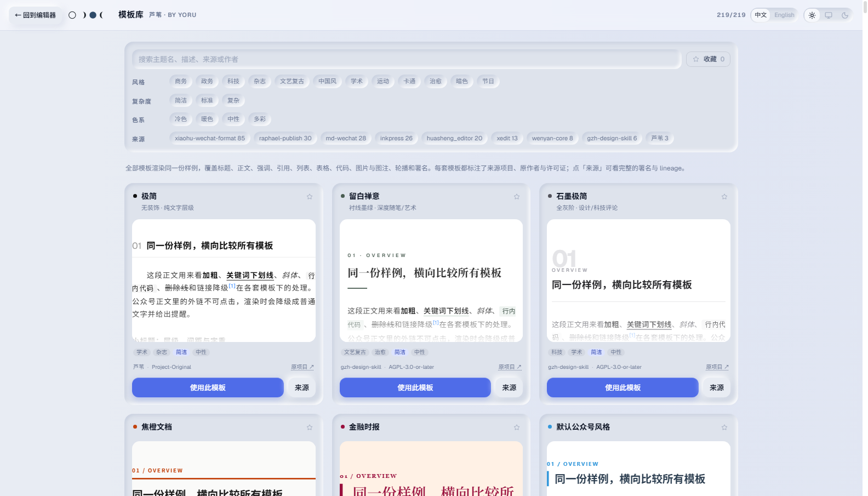Star the 焦橙文档 template card
Viewport: 868px width, 496px height.
[x=310, y=427]
